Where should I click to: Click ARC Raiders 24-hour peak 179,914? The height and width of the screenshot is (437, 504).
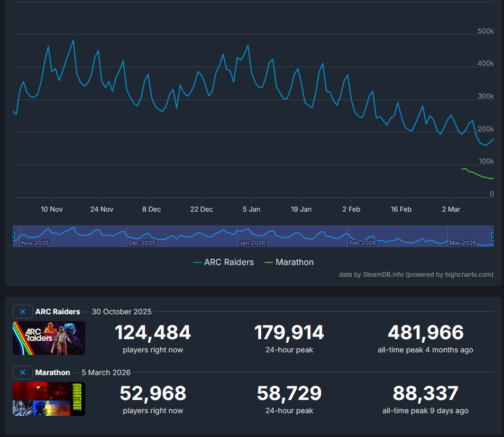(289, 333)
